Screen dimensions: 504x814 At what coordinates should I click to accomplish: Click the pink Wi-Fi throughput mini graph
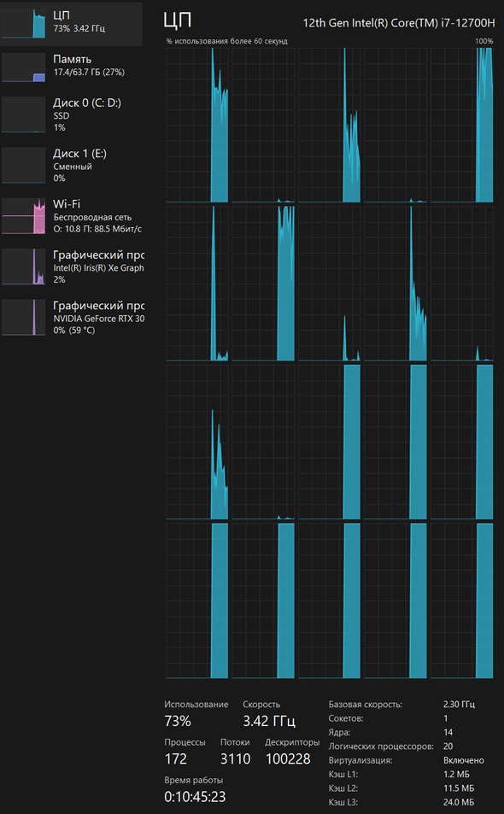23,216
